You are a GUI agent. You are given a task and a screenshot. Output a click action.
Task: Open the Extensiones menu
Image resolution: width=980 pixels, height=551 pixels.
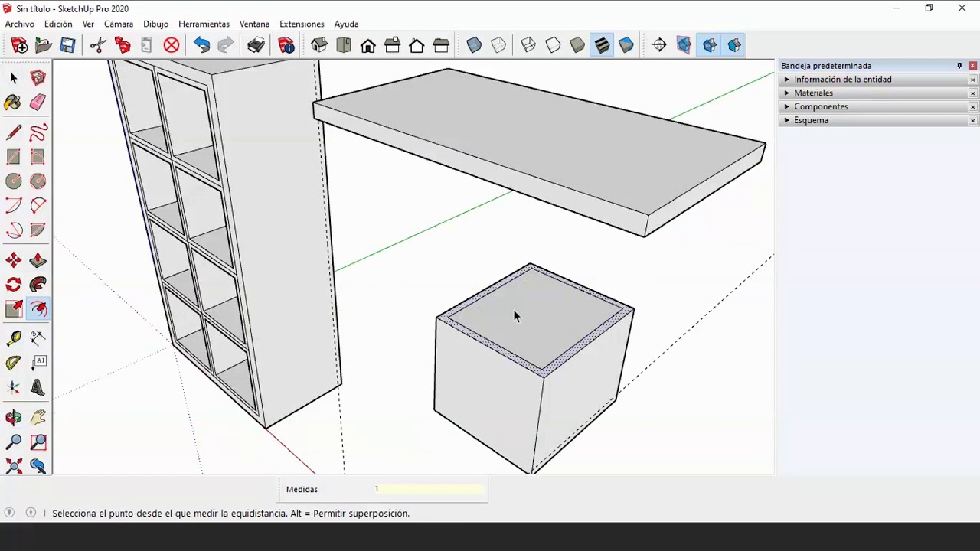tap(302, 24)
